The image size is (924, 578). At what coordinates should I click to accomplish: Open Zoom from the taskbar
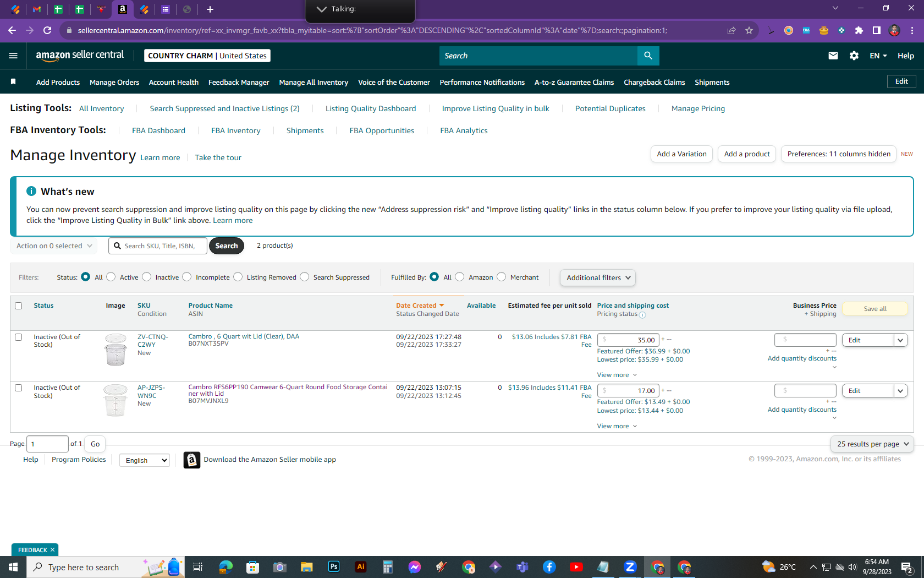pos(630,567)
